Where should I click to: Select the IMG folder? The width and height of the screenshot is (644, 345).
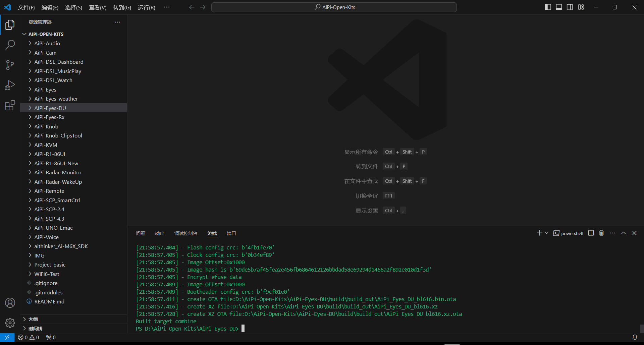tap(74, 255)
